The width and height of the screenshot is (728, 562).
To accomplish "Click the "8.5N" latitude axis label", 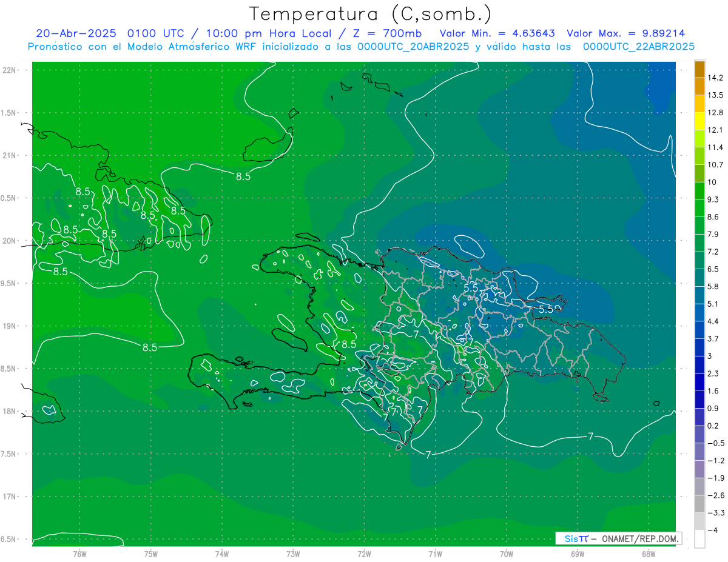I will (x=8, y=369).
